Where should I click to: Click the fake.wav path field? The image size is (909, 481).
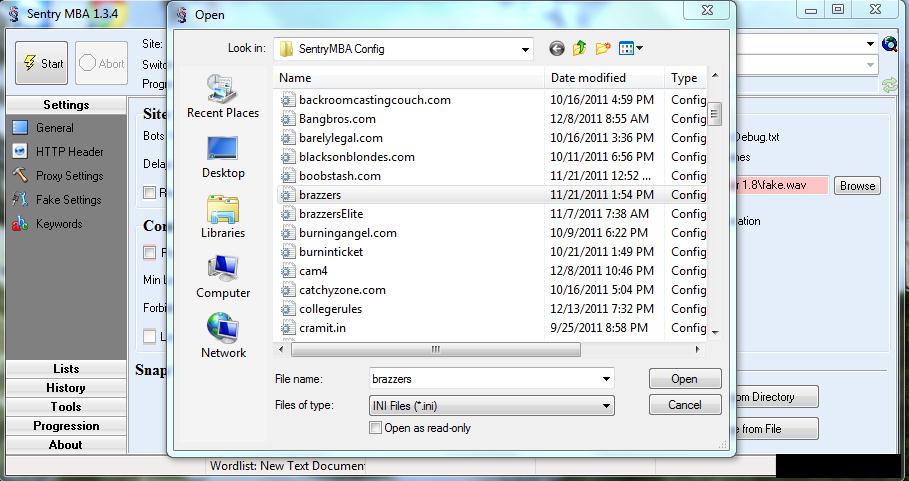point(781,185)
